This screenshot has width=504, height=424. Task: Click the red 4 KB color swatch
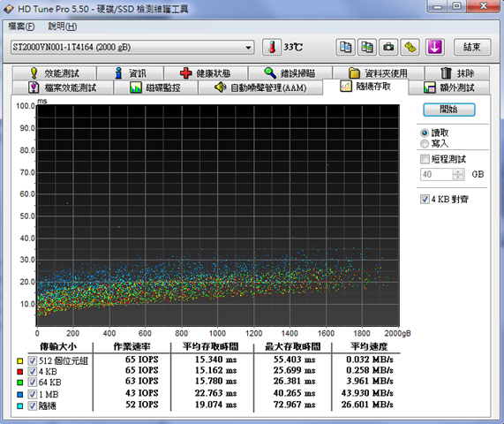pyautogui.click(x=20, y=372)
